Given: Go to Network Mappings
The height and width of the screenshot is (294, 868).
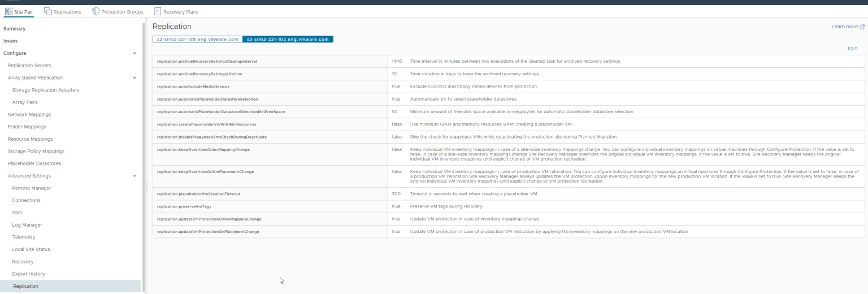Looking at the screenshot, I should (x=29, y=114).
